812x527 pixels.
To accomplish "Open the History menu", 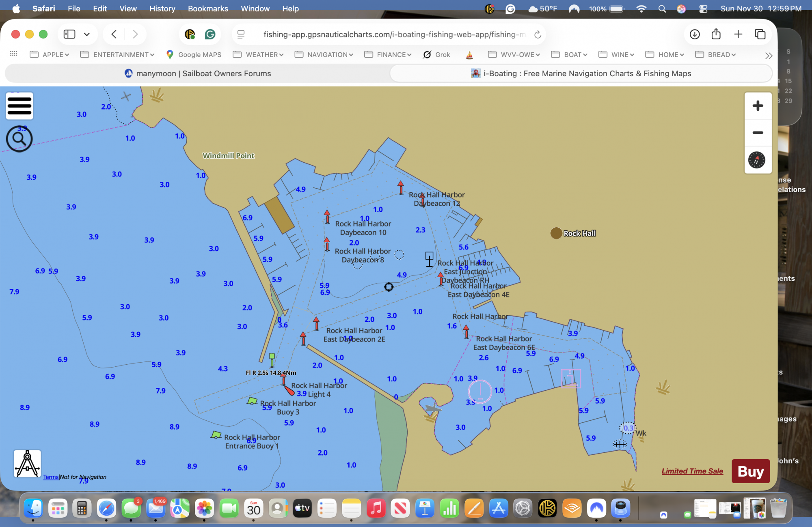I will click(162, 9).
